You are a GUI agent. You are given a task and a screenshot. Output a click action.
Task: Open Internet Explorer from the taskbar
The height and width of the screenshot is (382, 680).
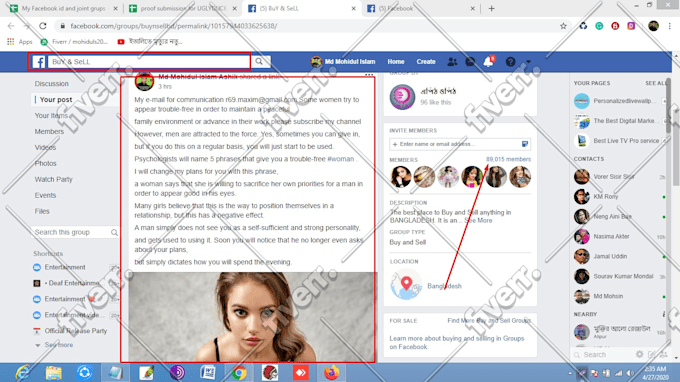[22, 372]
